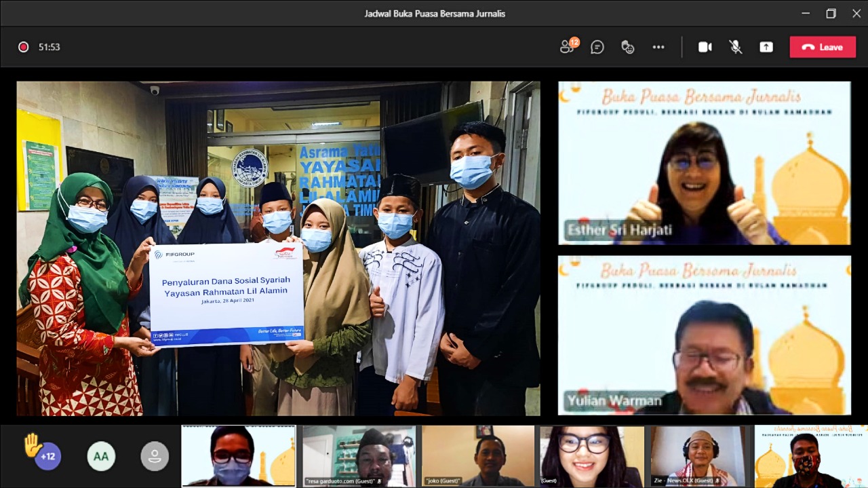Open the meeting chat conversation
The height and width of the screenshot is (488, 868).
[x=597, y=47]
